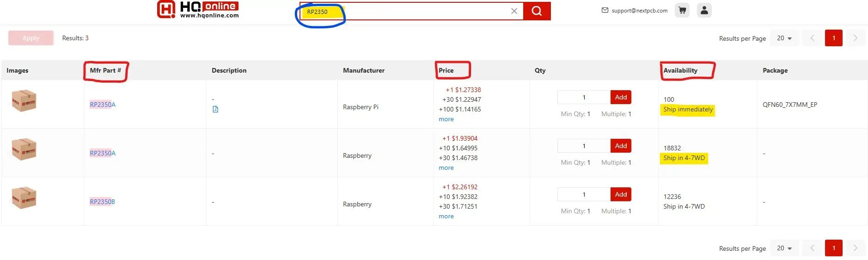Open the RP2350A link priced $1.93904
This screenshot has height=260, width=868.
coord(103,153)
